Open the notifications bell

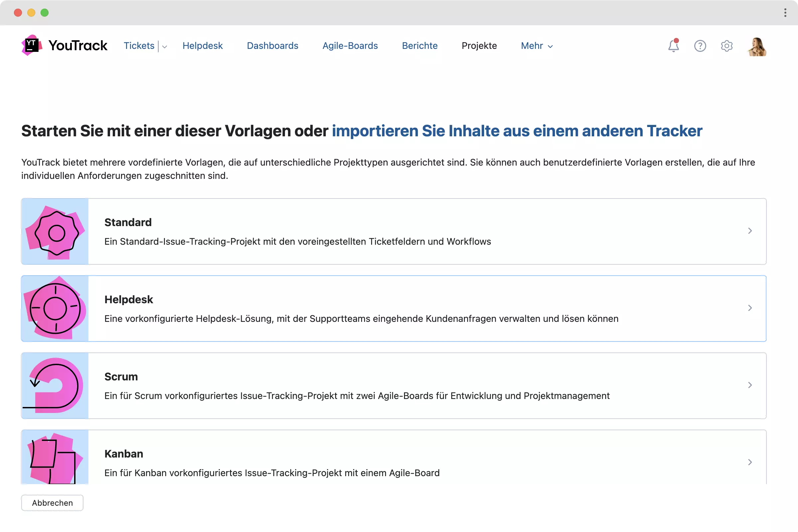point(674,46)
